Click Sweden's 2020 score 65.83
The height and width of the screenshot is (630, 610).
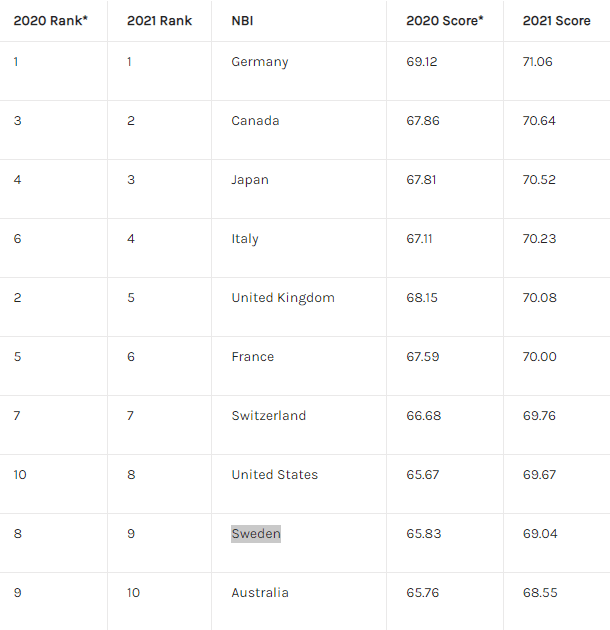pos(423,534)
